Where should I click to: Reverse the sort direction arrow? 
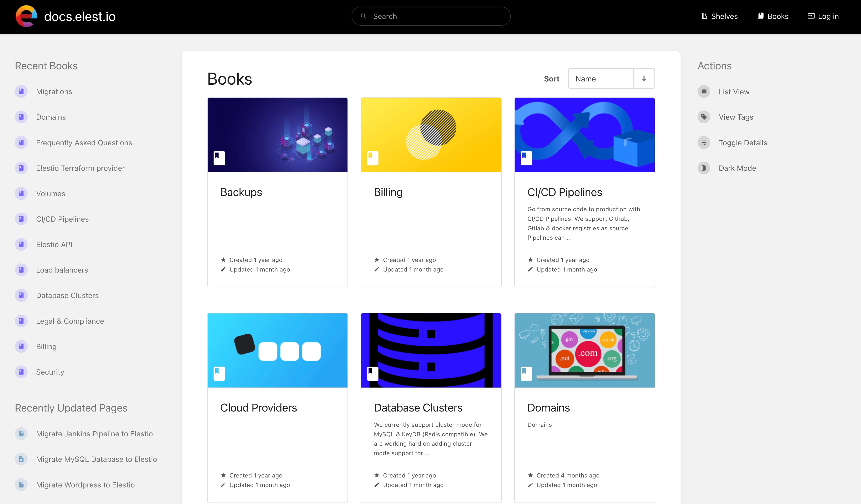pyautogui.click(x=644, y=78)
